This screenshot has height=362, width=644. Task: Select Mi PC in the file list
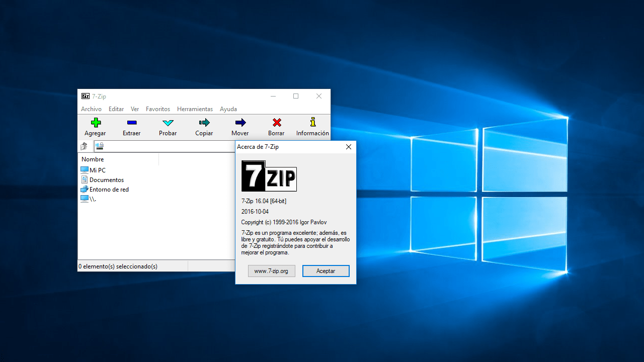[x=97, y=170]
